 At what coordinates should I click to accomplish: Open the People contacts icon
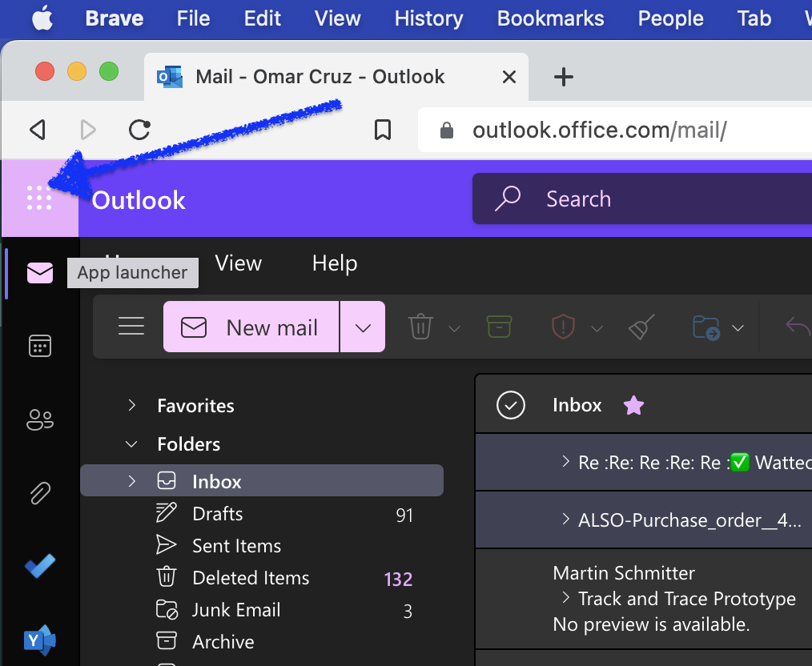[39, 419]
